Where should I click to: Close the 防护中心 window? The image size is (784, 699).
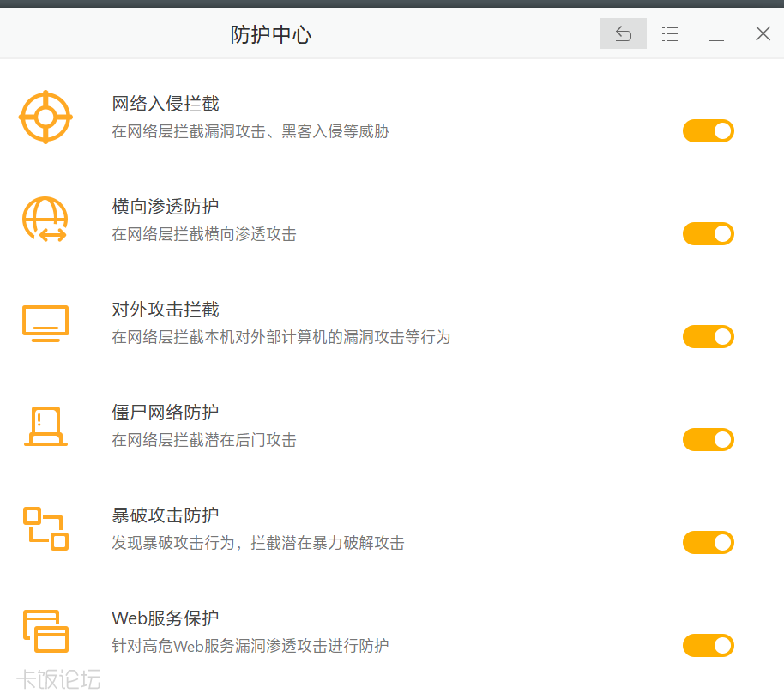point(763,34)
